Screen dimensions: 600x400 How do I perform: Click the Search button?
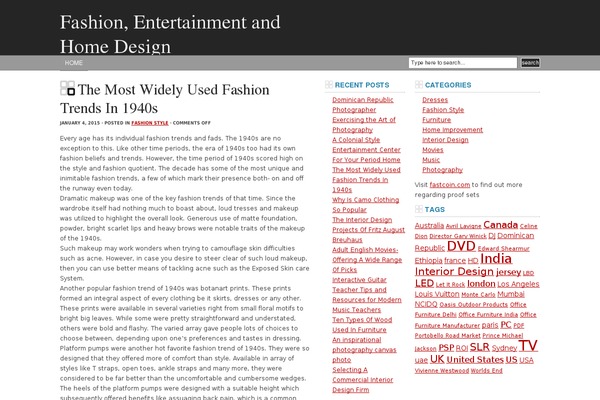pos(530,63)
